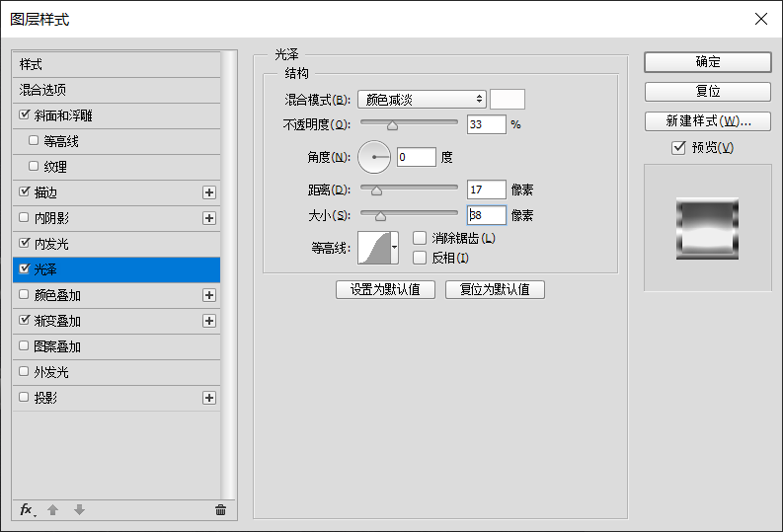Click the size input field showing 38
Screen dimensions: 783x532
tap(487, 215)
